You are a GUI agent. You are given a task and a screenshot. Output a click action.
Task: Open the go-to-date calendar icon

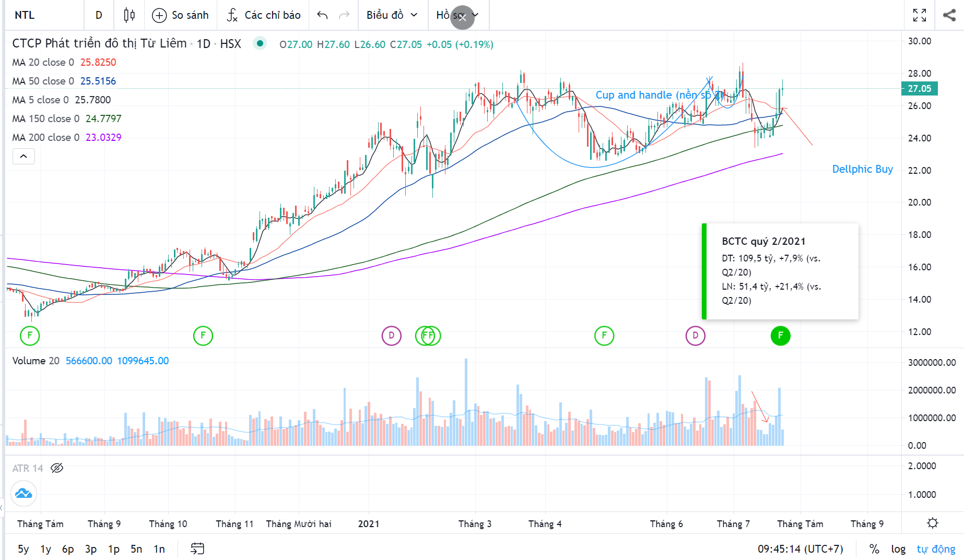coord(197,549)
